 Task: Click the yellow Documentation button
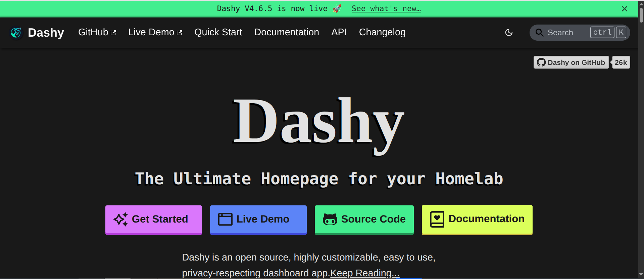point(477,220)
